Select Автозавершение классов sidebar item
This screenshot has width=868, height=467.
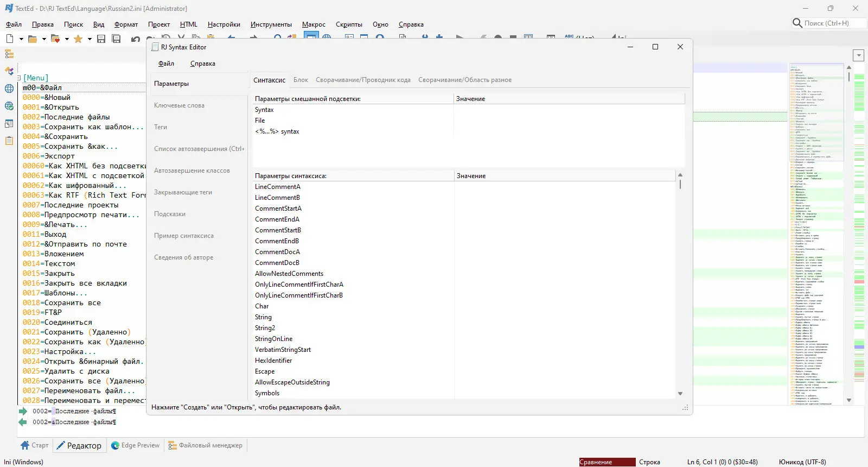(x=199, y=171)
